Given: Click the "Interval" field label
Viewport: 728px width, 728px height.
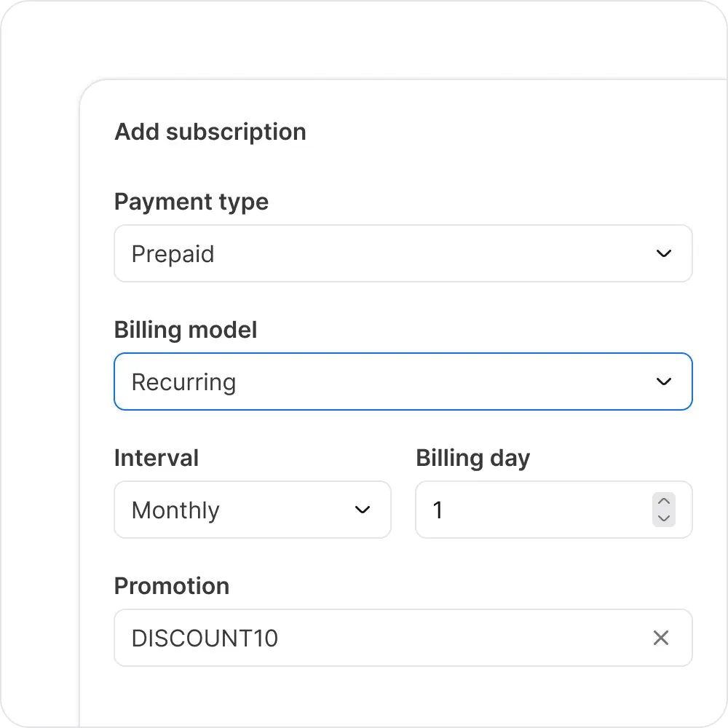Looking at the screenshot, I should pyautogui.click(x=157, y=458).
